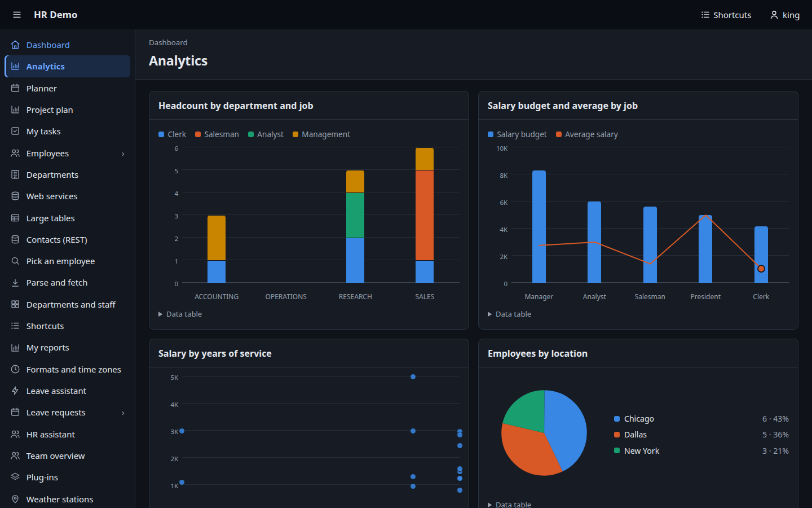Click the Weather stations pin icon

click(x=15, y=499)
